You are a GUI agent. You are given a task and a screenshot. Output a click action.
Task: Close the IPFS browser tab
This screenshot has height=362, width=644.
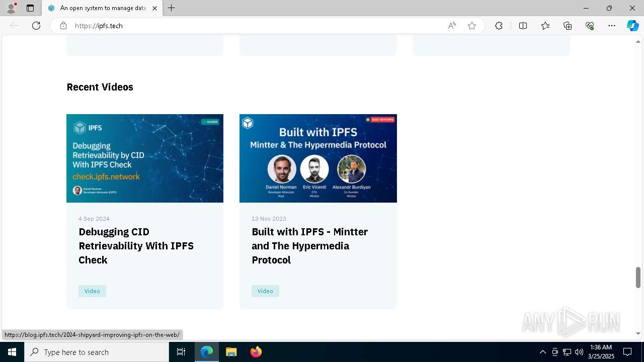[154, 8]
